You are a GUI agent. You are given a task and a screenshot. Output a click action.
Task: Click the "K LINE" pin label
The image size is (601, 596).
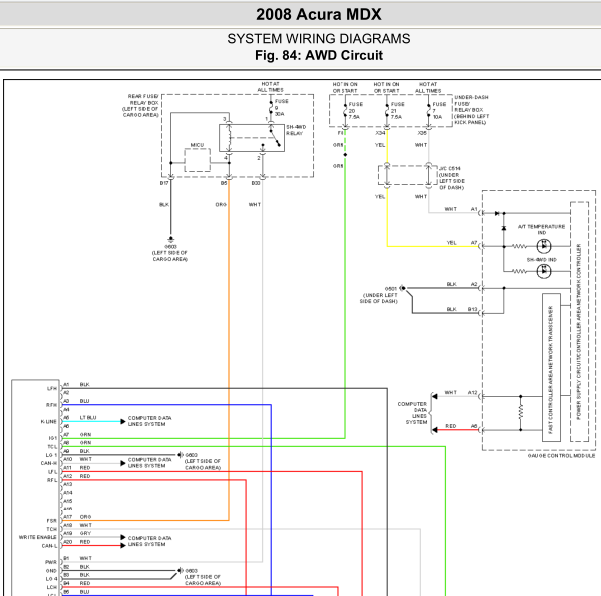(x=48, y=422)
